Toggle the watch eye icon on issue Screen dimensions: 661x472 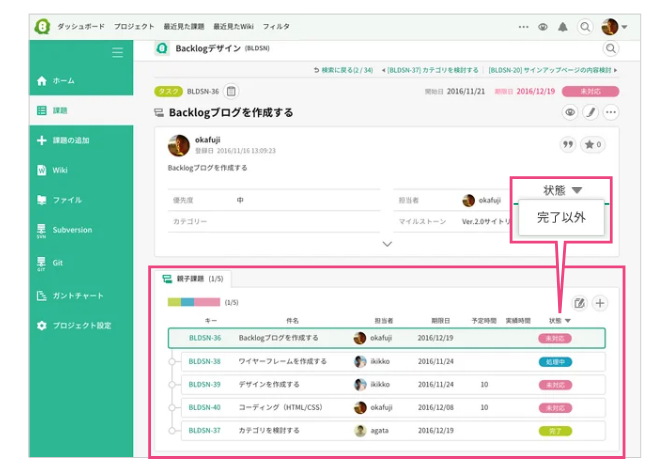click(570, 113)
